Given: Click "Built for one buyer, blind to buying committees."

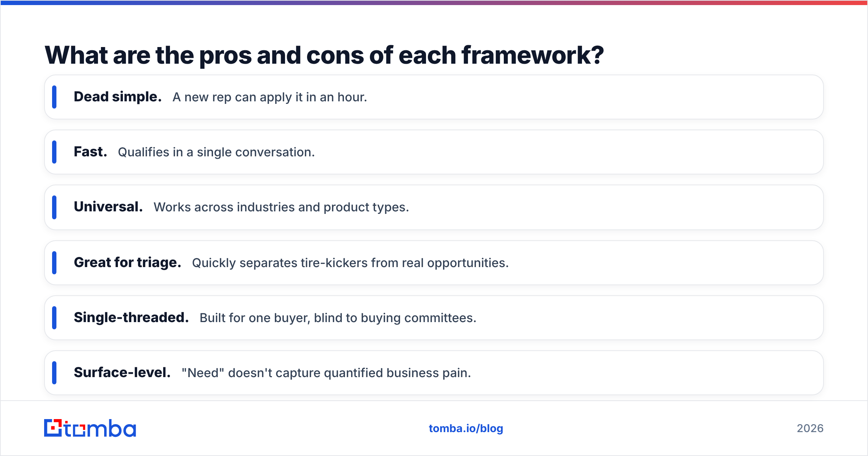Looking at the screenshot, I should [338, 318].
